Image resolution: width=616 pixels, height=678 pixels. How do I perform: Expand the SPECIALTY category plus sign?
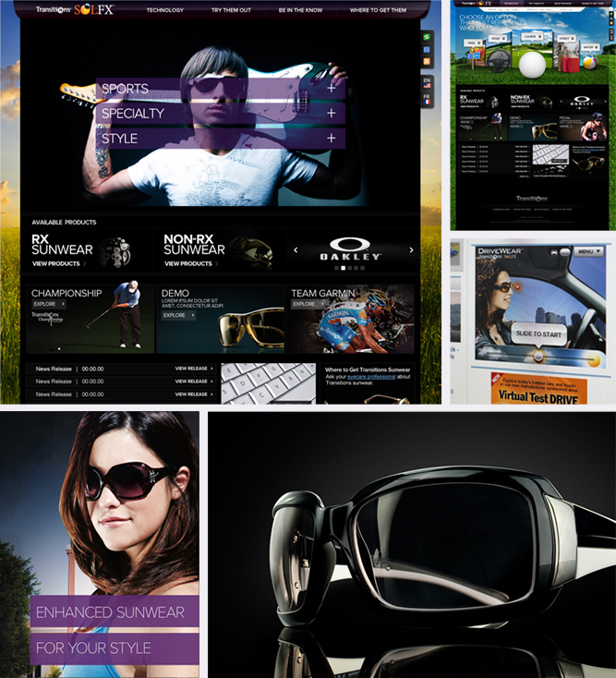(332, 113)
